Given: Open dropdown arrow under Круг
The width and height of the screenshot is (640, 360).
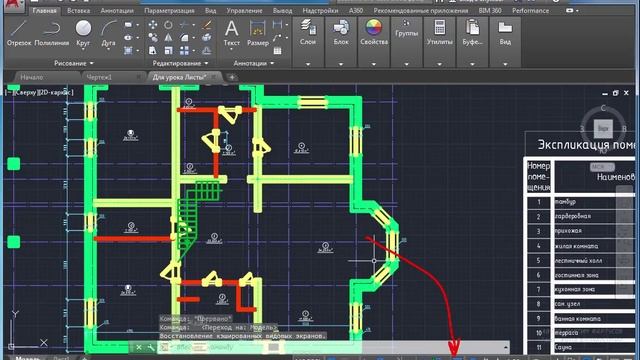Looking at the screenshot, I should 83,49.
